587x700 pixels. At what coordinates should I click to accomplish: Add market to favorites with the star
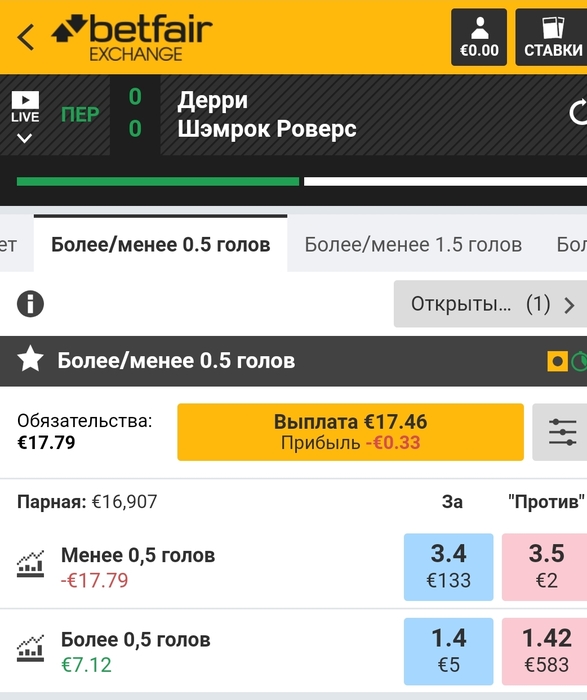pos(30,359)
